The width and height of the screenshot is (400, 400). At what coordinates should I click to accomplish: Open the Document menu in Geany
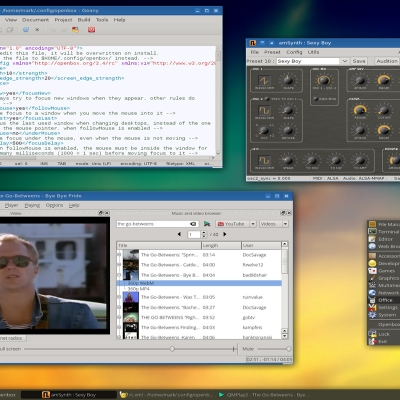pos(35,20)
